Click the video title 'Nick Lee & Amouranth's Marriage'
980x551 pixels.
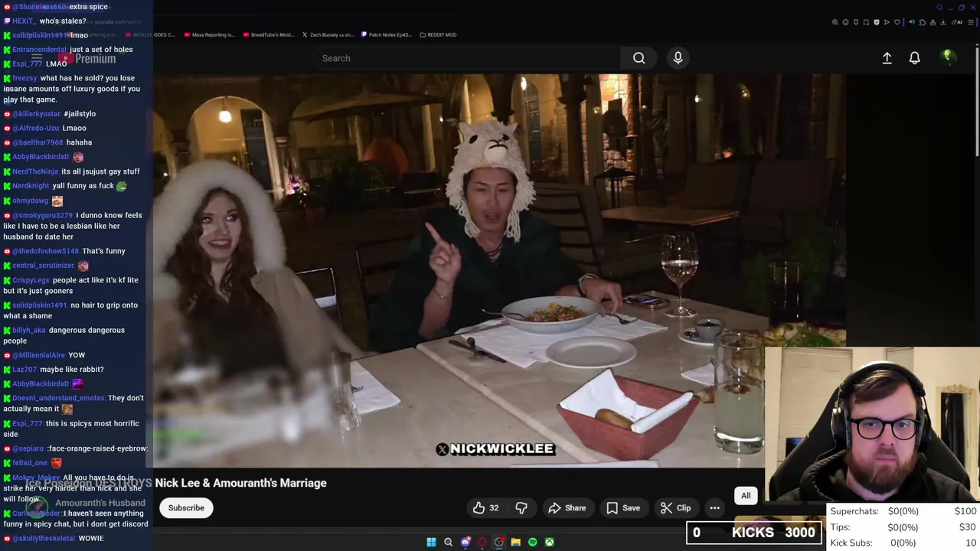[x=240, y=483]
